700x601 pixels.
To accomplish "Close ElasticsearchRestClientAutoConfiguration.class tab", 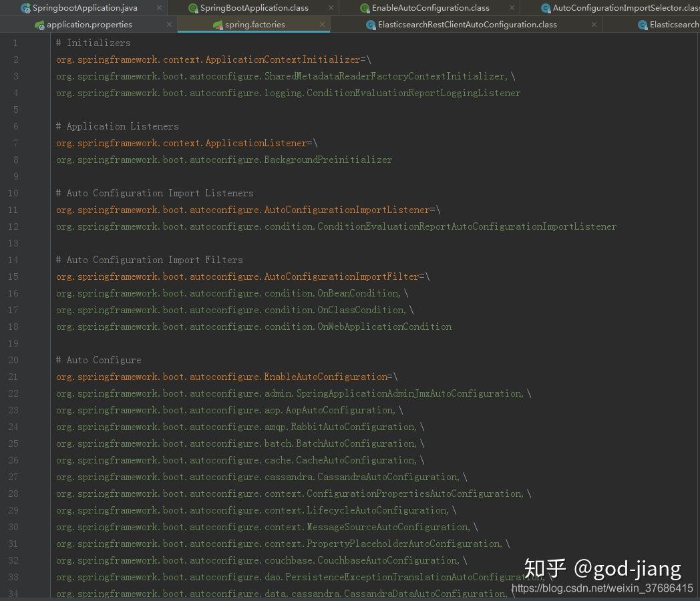I will [x=594, y=25].
